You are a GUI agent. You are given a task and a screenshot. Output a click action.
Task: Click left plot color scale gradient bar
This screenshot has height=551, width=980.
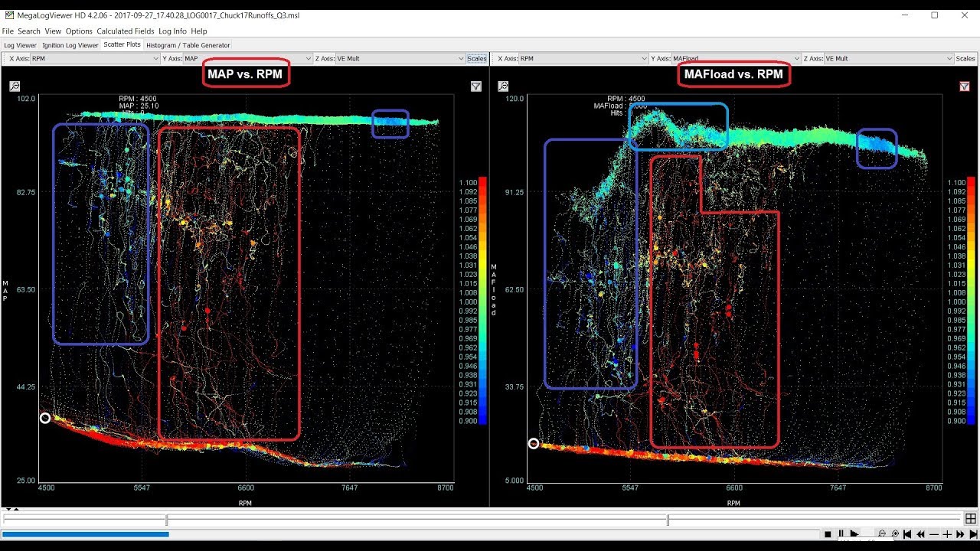481,300
